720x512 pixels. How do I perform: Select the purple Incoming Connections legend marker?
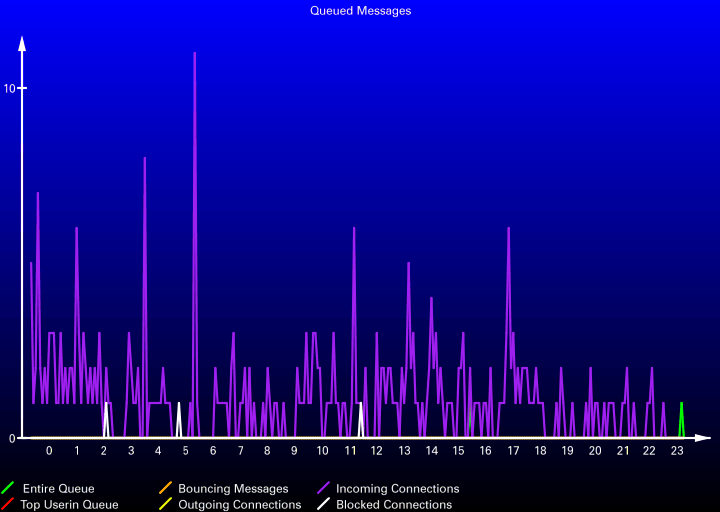[324, 489]
